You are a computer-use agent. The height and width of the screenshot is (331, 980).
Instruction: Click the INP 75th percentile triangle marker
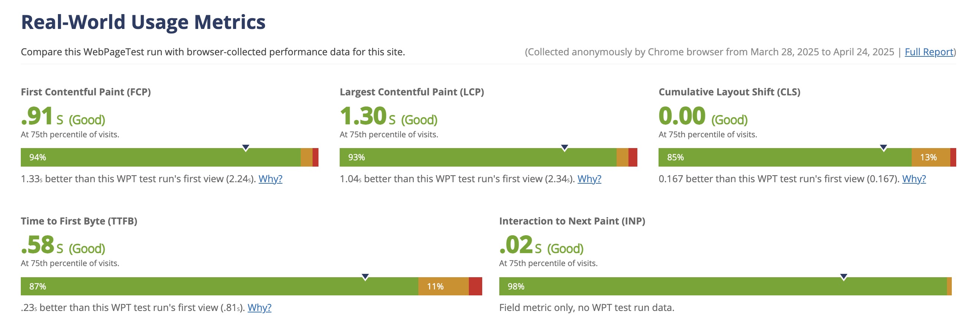click(843, 276)
